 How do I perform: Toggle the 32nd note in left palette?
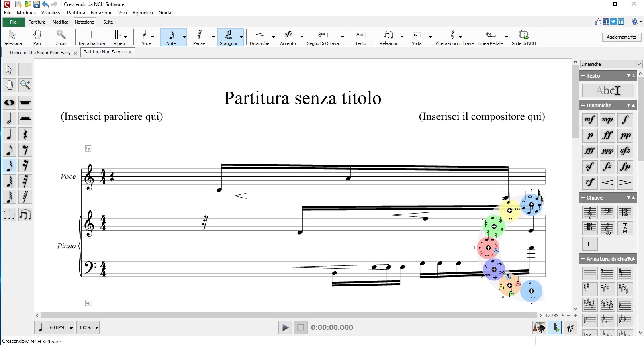pos(10,181)
